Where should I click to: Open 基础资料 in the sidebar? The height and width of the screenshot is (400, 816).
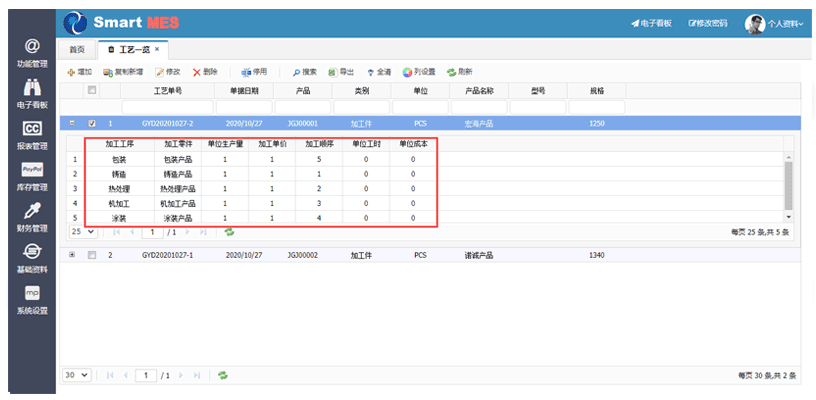click(x=32, y=258)
